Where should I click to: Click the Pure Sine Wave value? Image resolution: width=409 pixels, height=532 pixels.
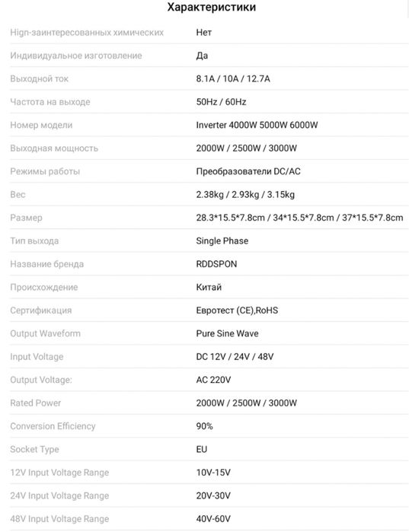pos(227,333)
